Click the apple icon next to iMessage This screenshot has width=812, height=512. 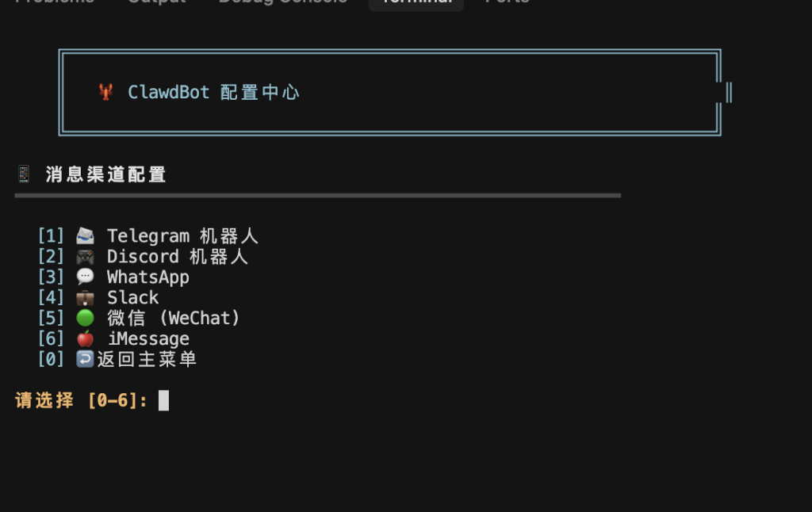[85, 338]
